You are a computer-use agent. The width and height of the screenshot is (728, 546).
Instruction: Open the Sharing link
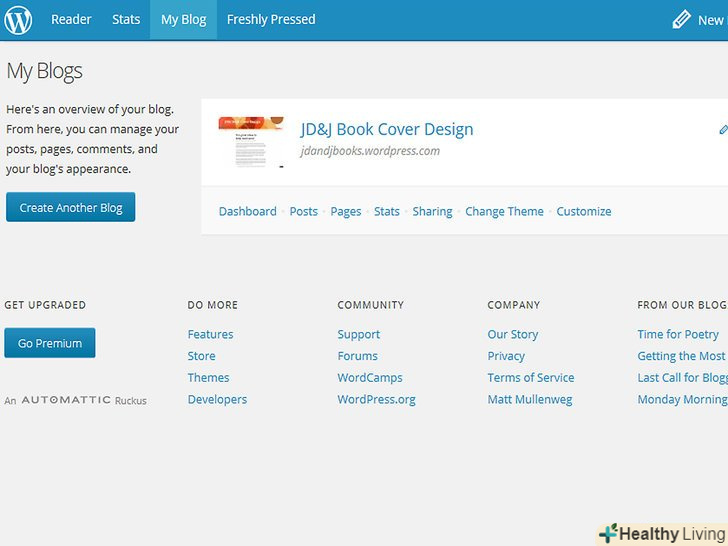(x=432, y=211)
